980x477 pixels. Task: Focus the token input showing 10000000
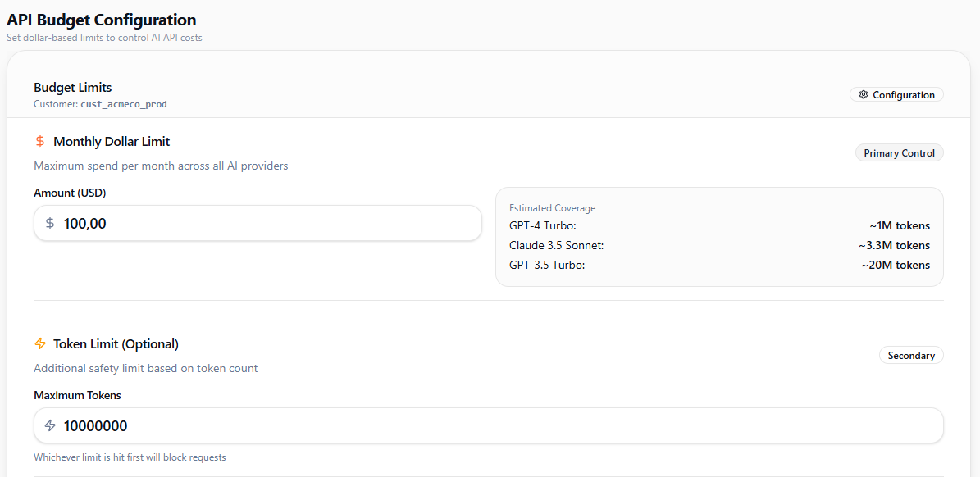[x=492, y=425]
